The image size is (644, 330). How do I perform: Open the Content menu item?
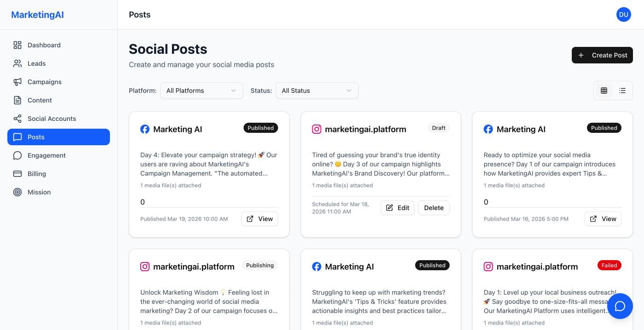[x=40, y=100]
